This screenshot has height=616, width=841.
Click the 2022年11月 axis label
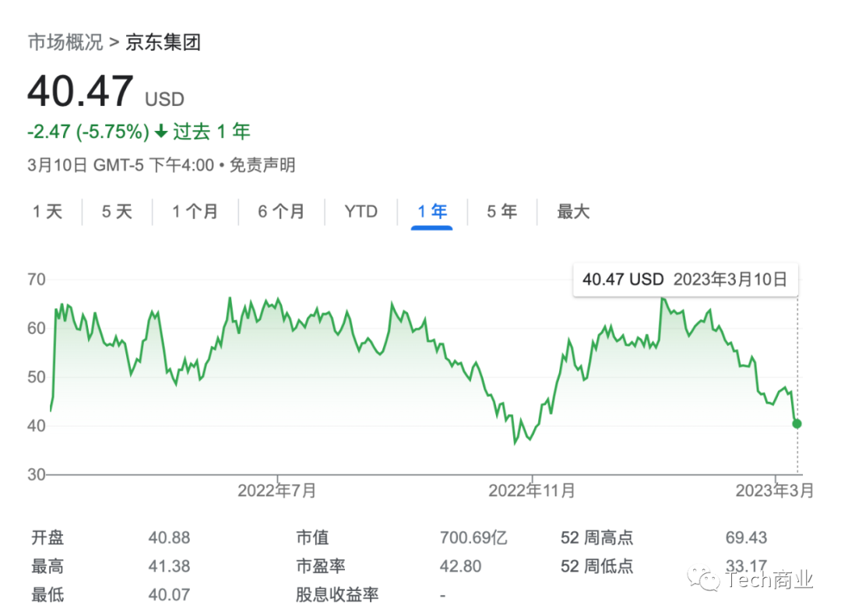tap(532, 491)
